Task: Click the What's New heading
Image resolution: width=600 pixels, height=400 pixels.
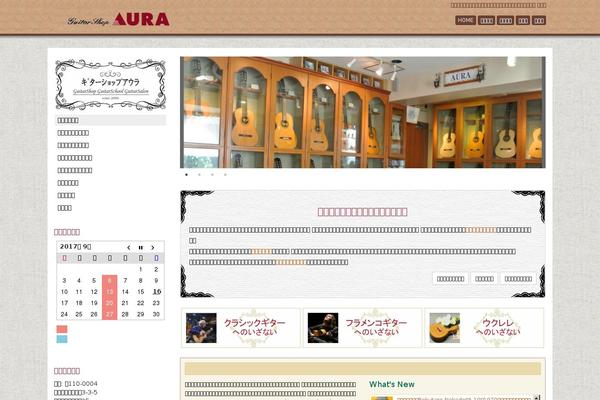Action: (392, 384)
